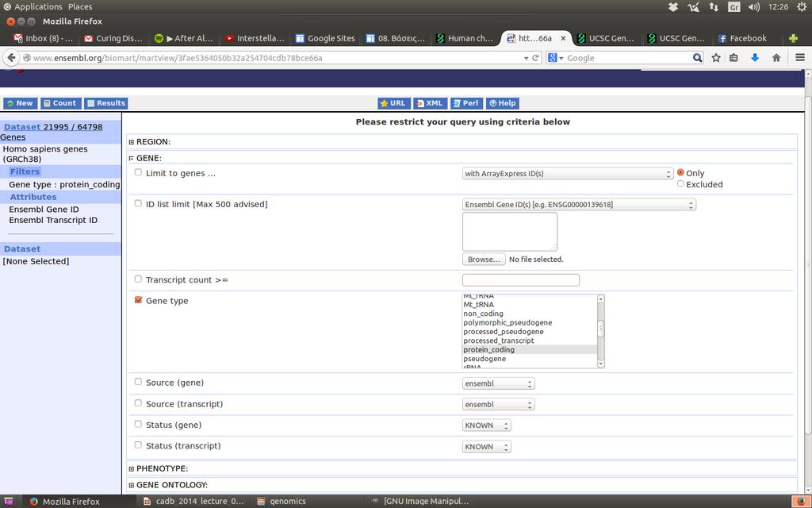Open the Status (transcript) KNOWN dropdown
This screenshot has width=812, height=508.
(487, 447)
